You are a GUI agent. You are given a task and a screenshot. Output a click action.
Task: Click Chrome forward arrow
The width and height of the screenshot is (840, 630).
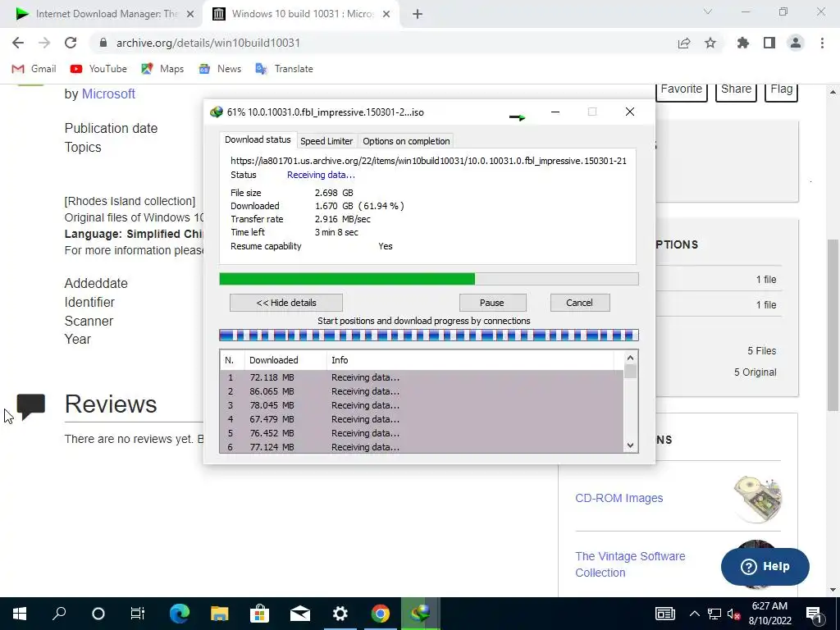pyautogui.click(x=44, y=43)
